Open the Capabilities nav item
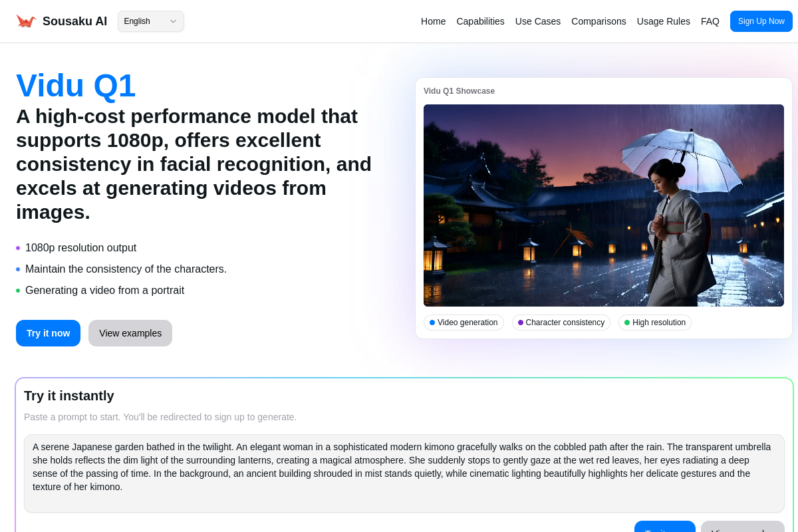The image size is (798, 532). coord(480,21)
